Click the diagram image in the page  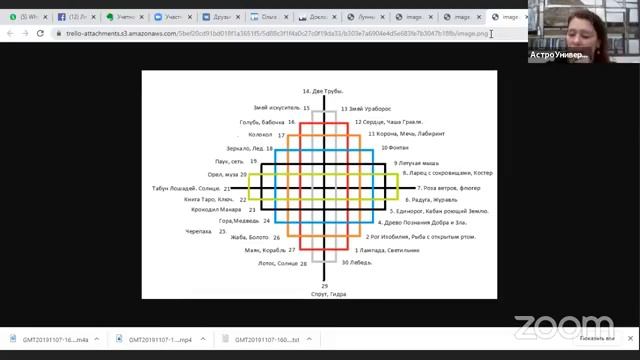[319, 184]
